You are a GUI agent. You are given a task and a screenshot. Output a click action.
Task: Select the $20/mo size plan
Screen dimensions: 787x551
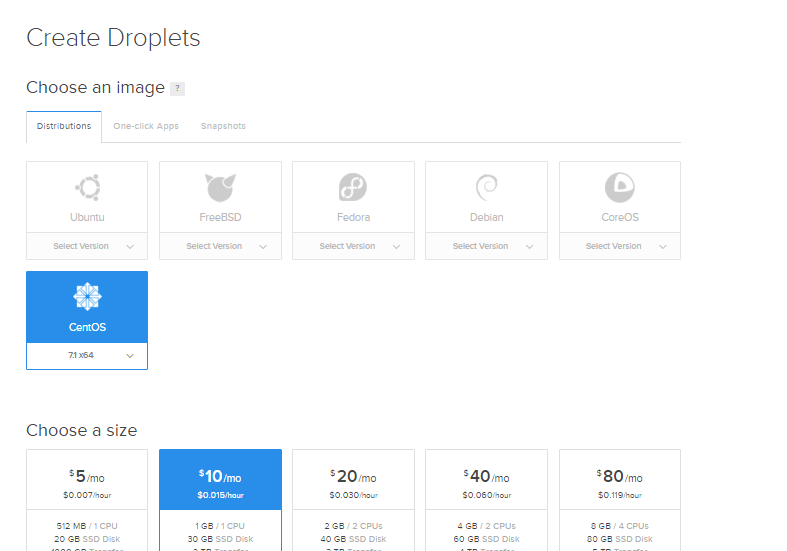pyautogui.click(x=353, y=485)
